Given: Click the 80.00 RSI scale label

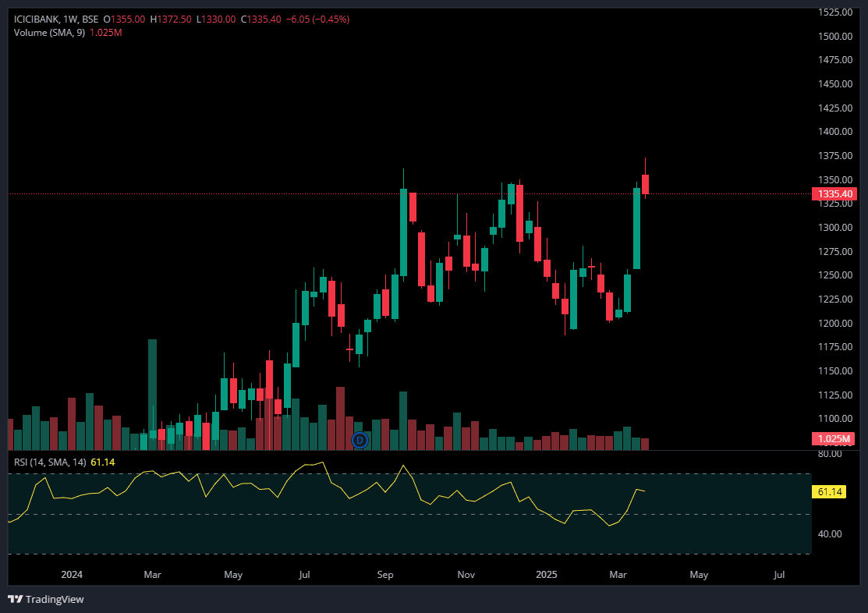Looking at the screenshot, I should click(x=830, y=454).
